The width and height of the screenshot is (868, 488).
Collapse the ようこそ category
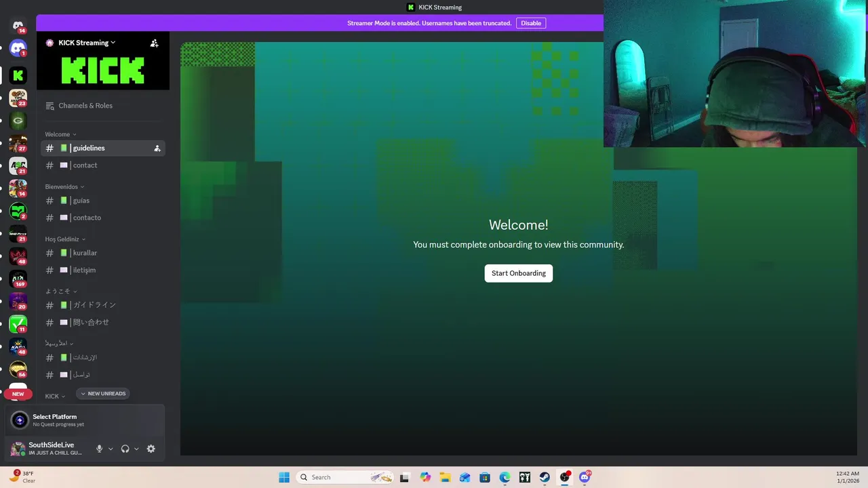pyautogui.click(x=61, y=291)
